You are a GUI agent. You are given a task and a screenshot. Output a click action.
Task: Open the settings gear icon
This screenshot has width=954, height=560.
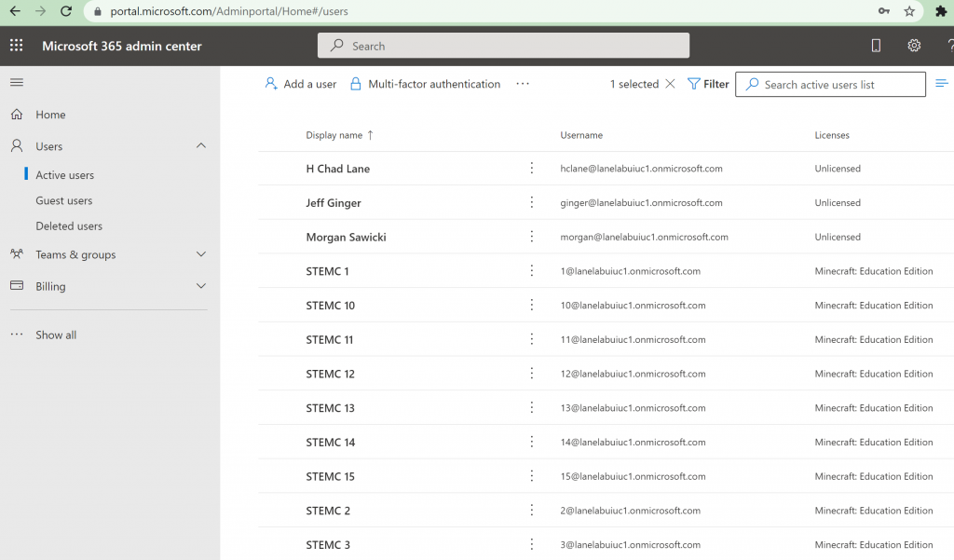click(x=914, y=46)
